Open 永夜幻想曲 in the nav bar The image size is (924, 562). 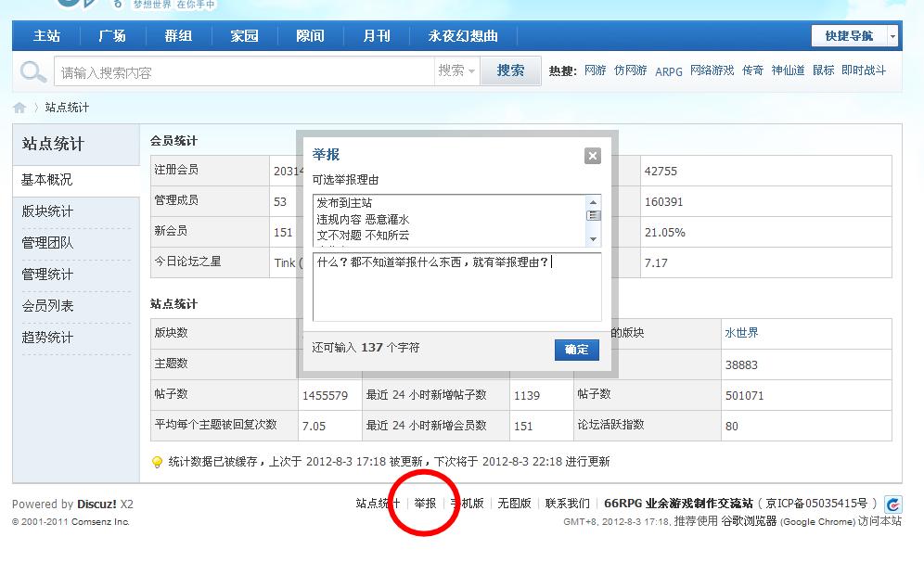[463, 36]
